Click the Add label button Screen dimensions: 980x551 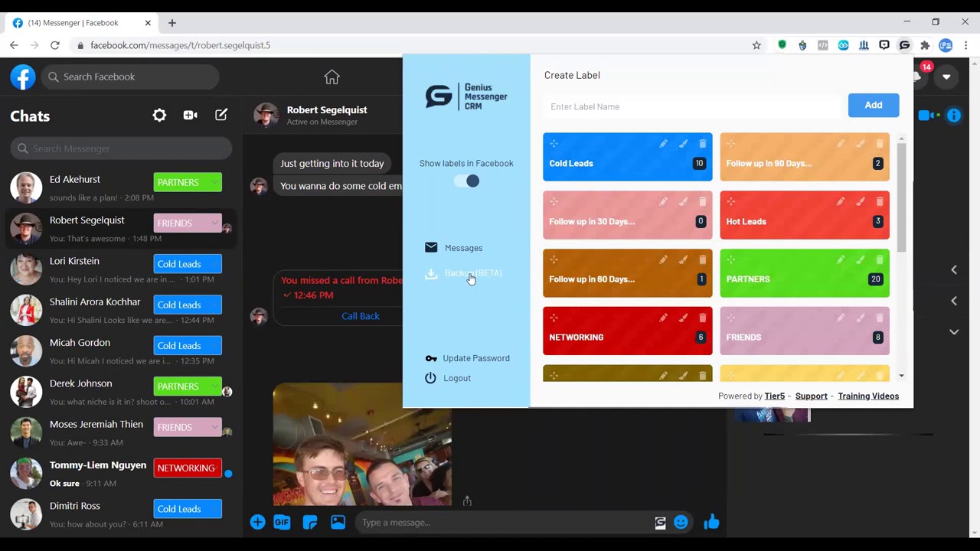873,106
